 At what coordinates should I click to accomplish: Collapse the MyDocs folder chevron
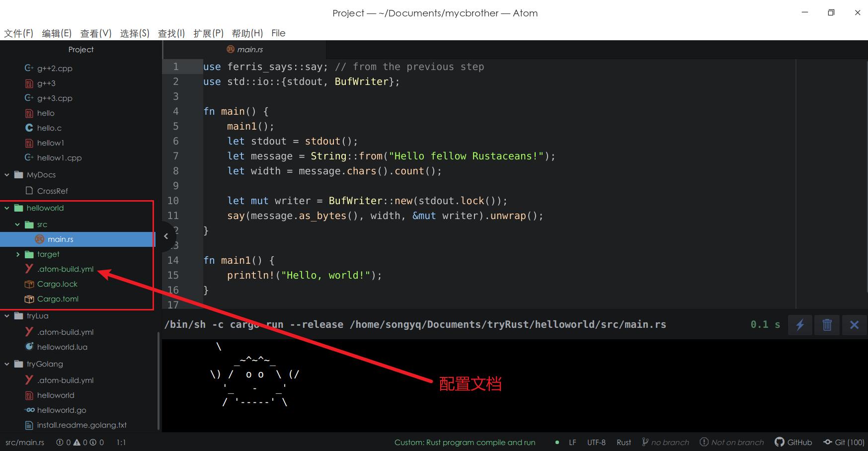[7, 174]
